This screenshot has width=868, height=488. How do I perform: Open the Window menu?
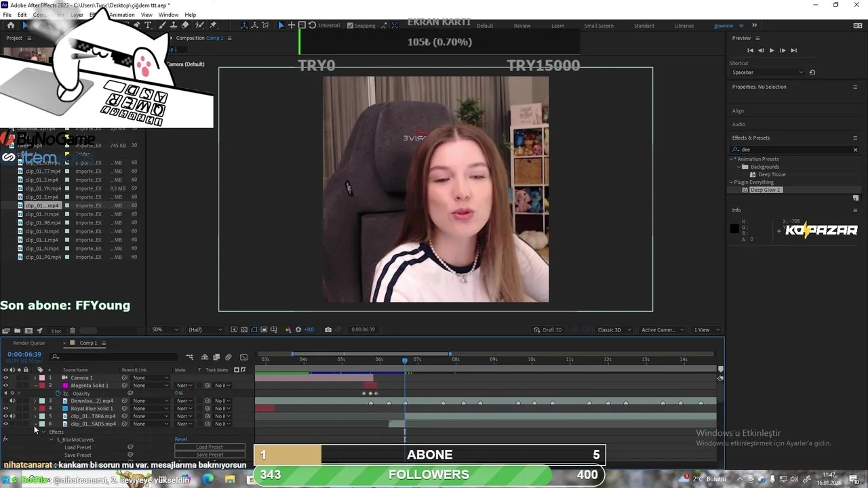click(x=168, y=15)
